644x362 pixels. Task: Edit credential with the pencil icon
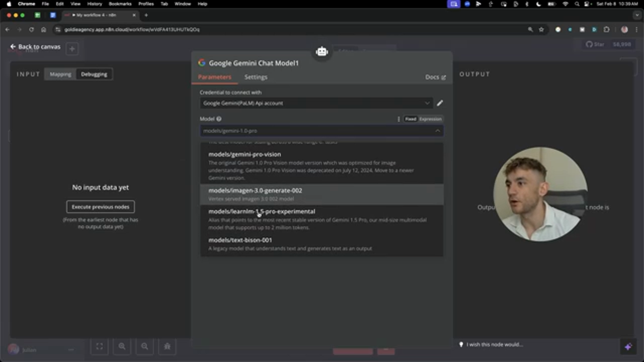click(440, 103)
